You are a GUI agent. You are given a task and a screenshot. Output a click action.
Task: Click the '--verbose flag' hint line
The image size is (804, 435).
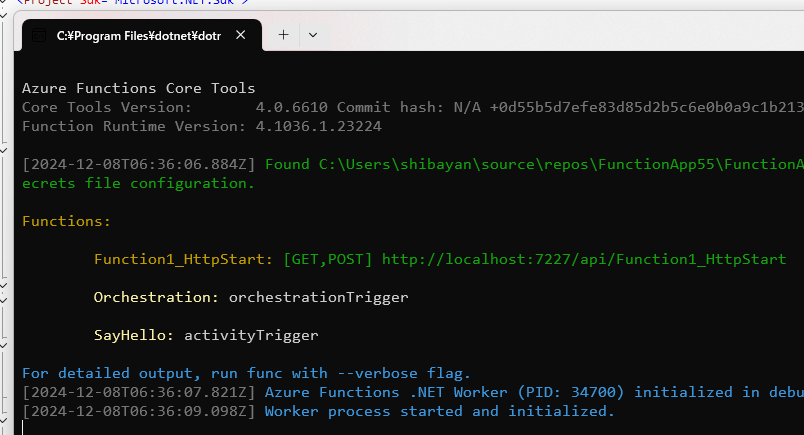pyautogui.click(x=246, y=373)
